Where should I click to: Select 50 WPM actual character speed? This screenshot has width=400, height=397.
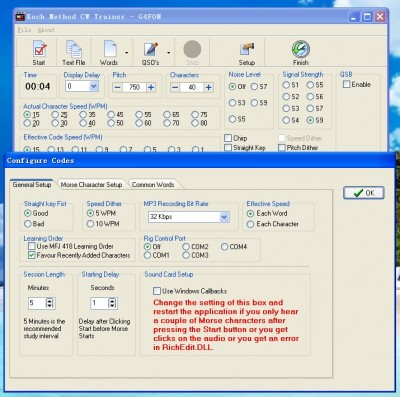coord(111,123)
